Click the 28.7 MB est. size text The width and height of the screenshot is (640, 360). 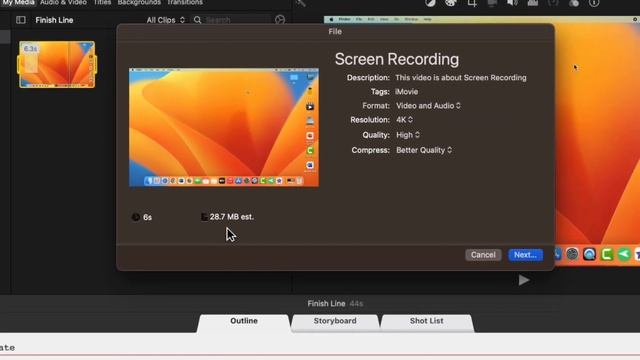pyautogui.click(x=231, y=217)
